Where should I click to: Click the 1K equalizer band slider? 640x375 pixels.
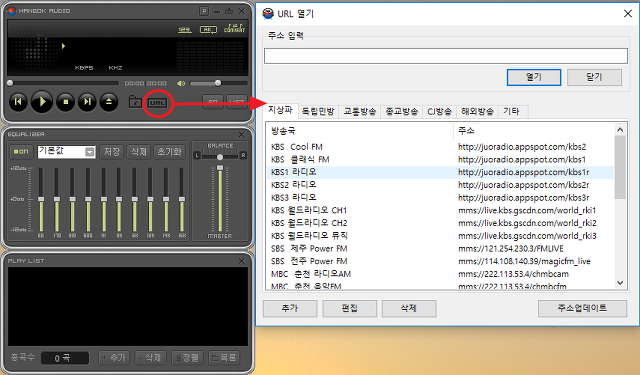pyautogui.click(x=104, y=199)
